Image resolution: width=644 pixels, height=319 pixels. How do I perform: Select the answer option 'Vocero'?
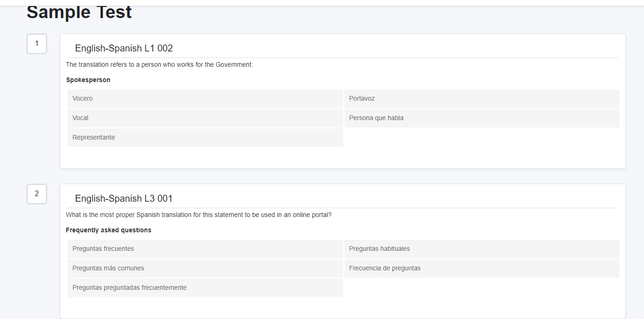tap(205, 99)
